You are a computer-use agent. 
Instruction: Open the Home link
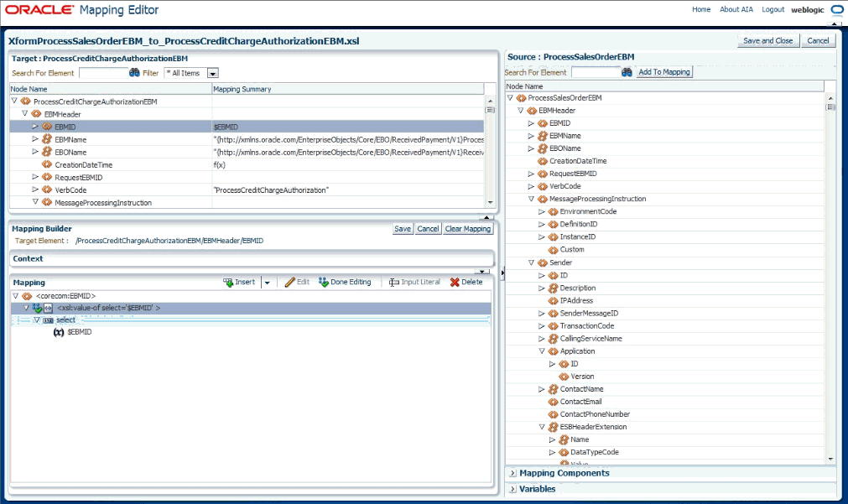(x=701, y=10)
